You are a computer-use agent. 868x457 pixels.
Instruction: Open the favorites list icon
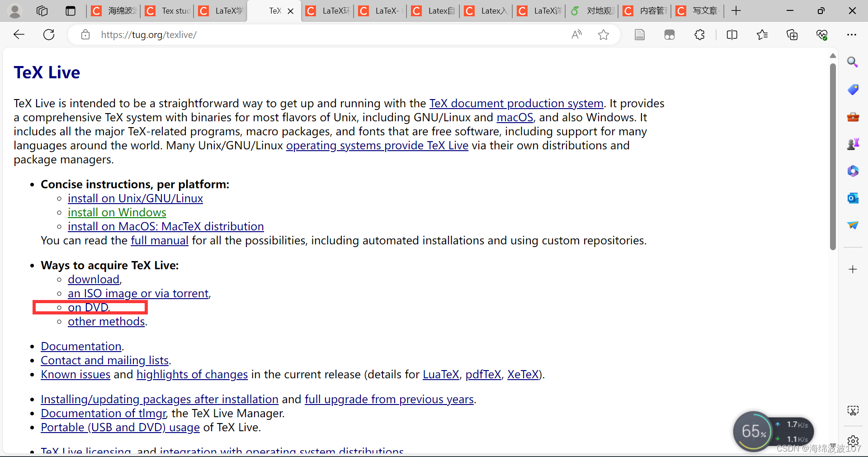[762, 35]
